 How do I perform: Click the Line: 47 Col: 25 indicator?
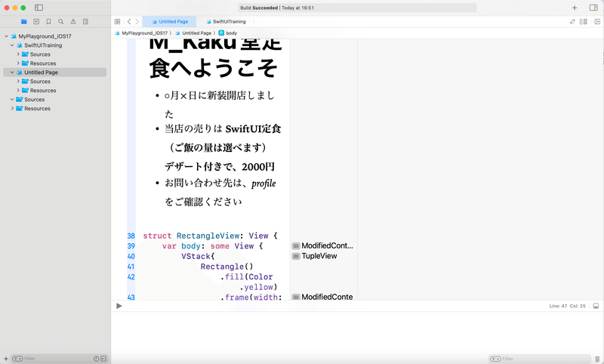[x=568, y=306]
